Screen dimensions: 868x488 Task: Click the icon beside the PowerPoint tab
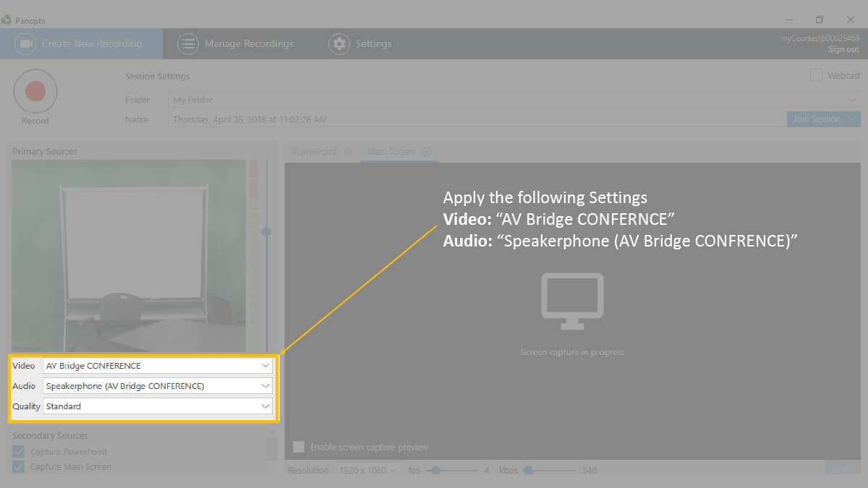[x=348, y=152]
